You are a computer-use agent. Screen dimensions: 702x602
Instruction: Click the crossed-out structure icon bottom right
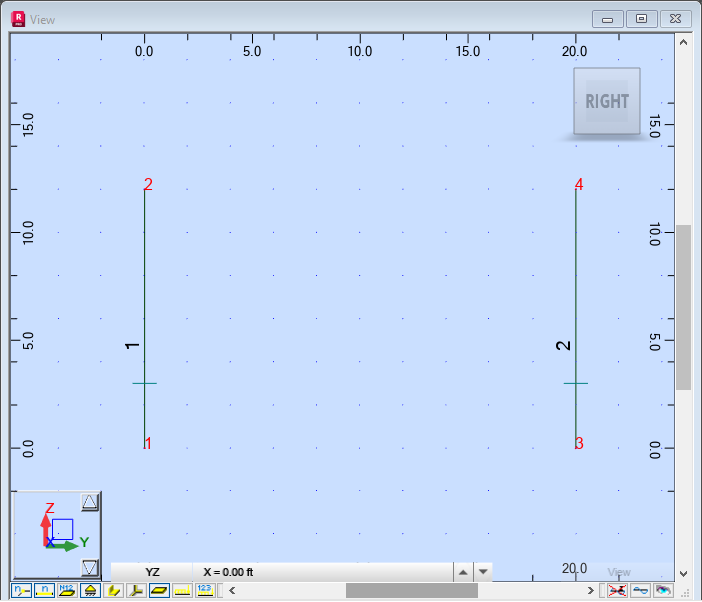617,591
